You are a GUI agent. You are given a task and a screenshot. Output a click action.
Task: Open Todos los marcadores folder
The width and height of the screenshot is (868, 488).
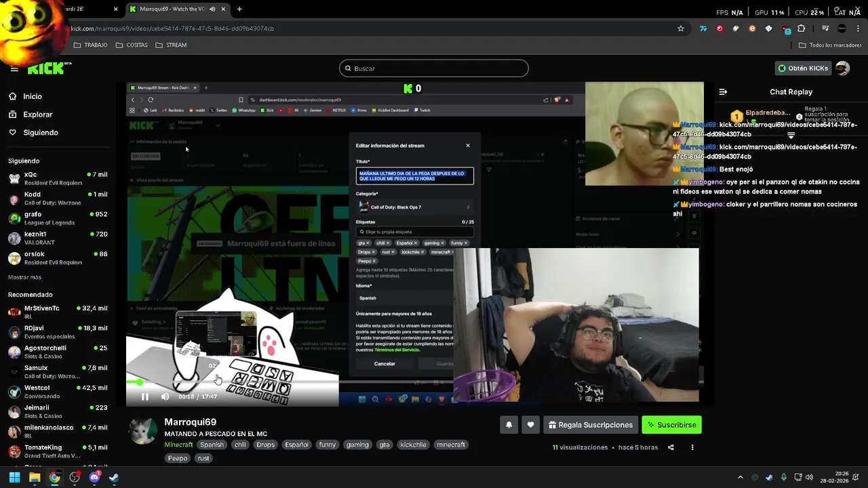tap(830, 45)
